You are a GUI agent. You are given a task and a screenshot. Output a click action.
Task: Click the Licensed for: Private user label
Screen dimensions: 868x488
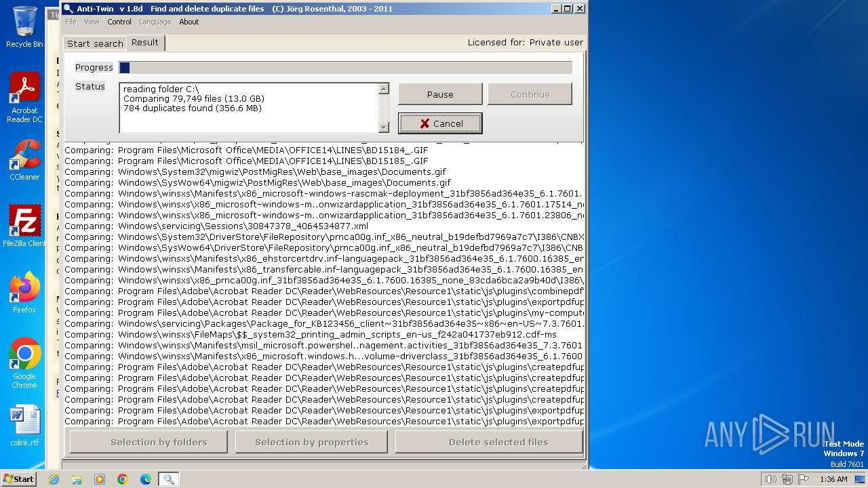525,42
